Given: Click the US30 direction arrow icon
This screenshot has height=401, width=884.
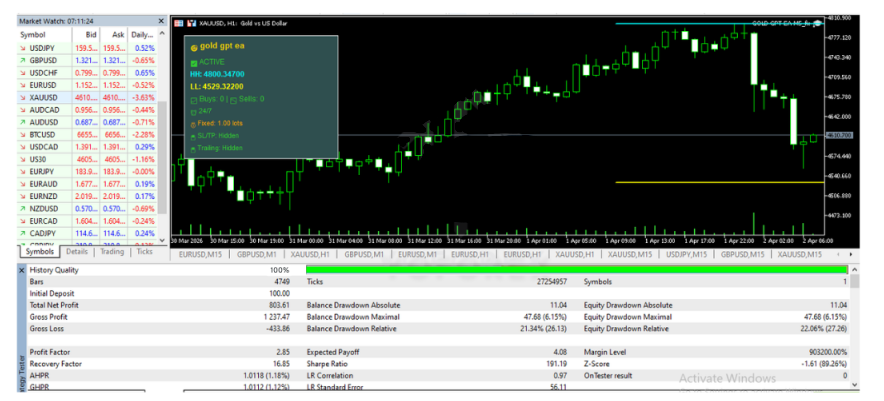Looking at the screenshot, I should [x=23, y=160].
